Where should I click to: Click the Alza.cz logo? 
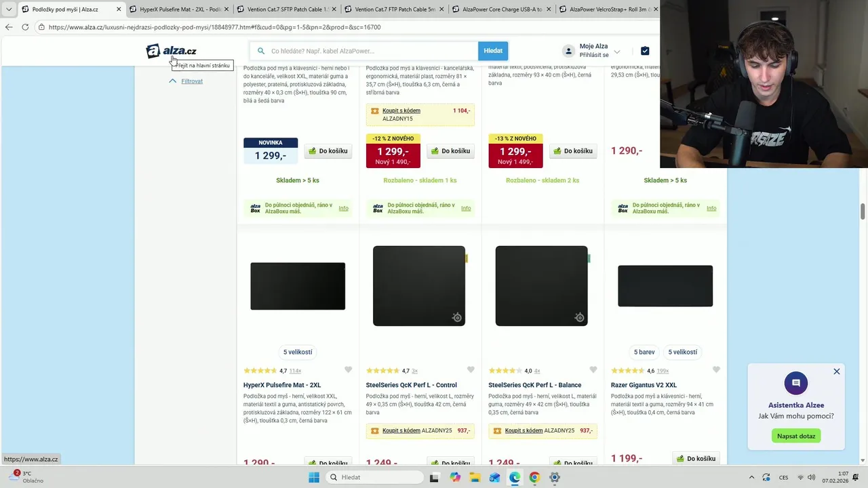172,51
